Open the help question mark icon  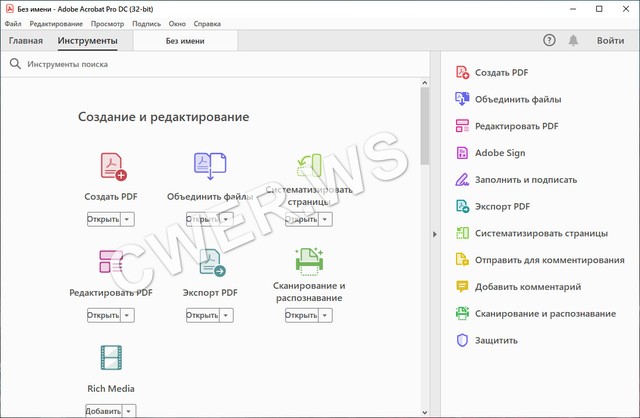point(549,40)
